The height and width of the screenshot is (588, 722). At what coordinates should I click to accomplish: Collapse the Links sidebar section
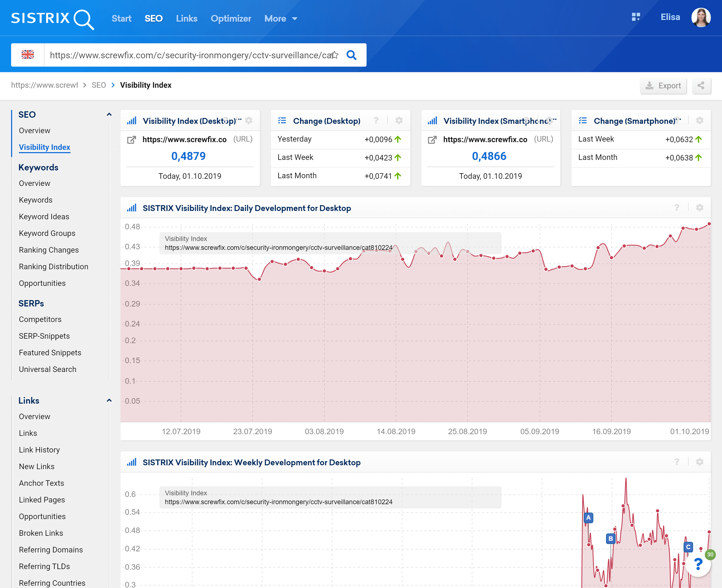click(109, 400)
